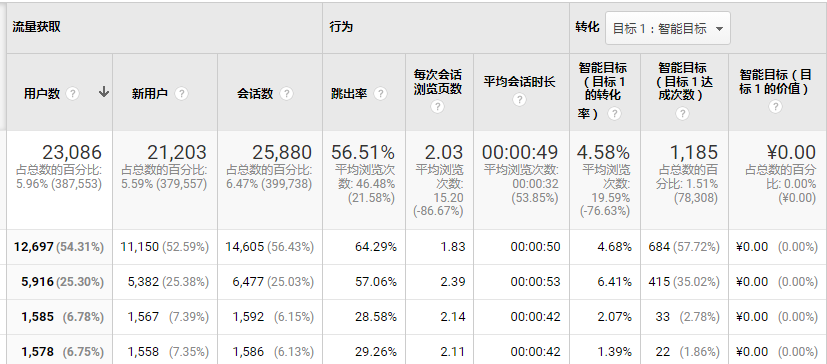Select the 转化 group label
The width and height of the screenshot is (827, 364).
pyautogui.click(x=588, y=27)
